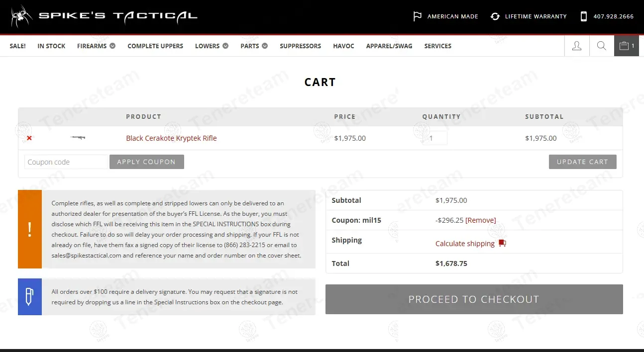Open the Apparel/Swag menu item

pos(389,46)
